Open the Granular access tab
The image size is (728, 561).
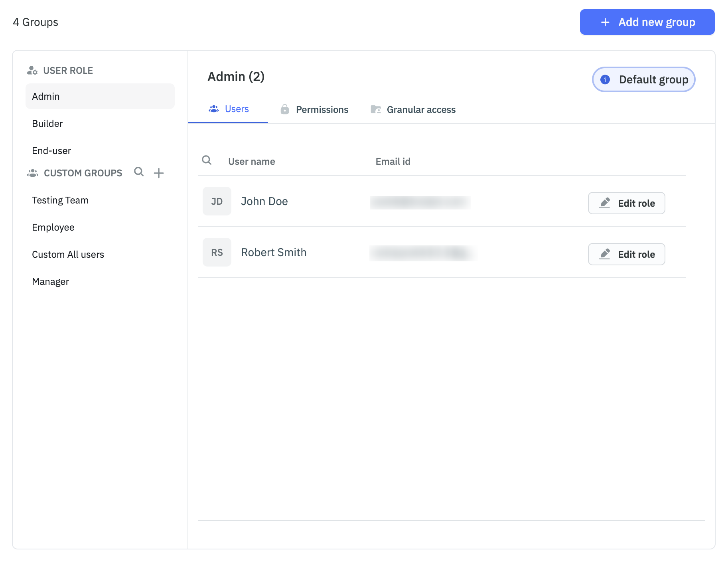pos(421,109)
